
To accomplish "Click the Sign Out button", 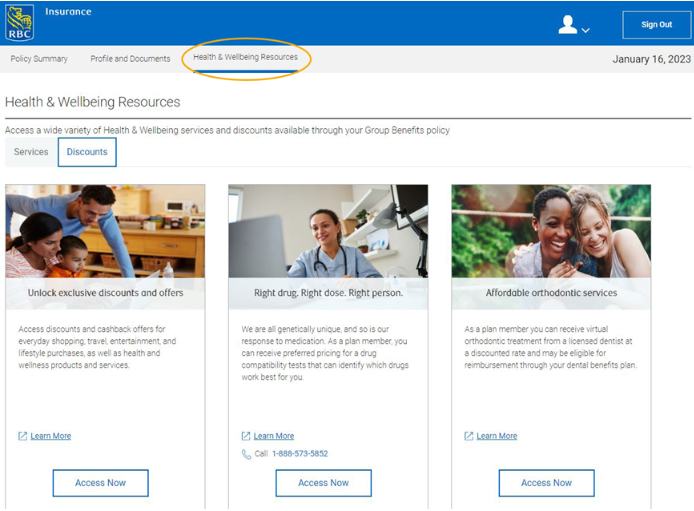I will [656, 25].
